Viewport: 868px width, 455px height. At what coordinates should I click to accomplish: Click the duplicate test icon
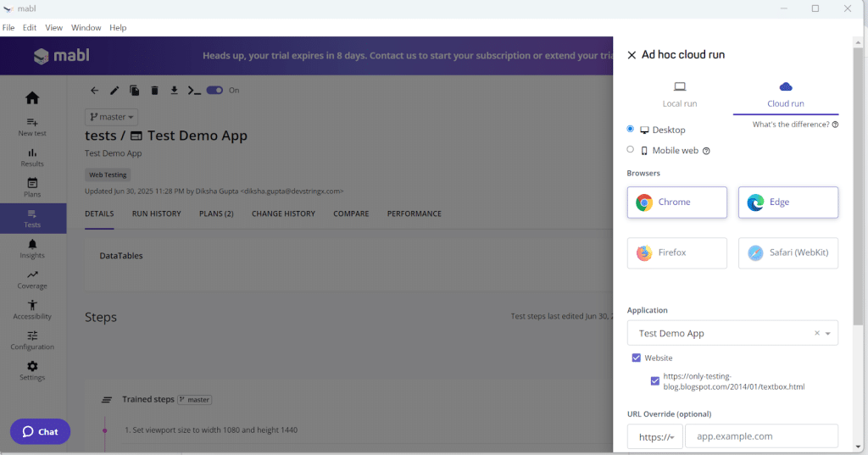[135, 90]
